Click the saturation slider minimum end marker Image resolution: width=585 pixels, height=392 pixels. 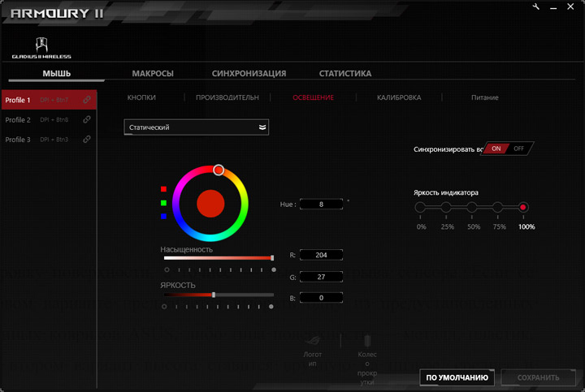167,269
